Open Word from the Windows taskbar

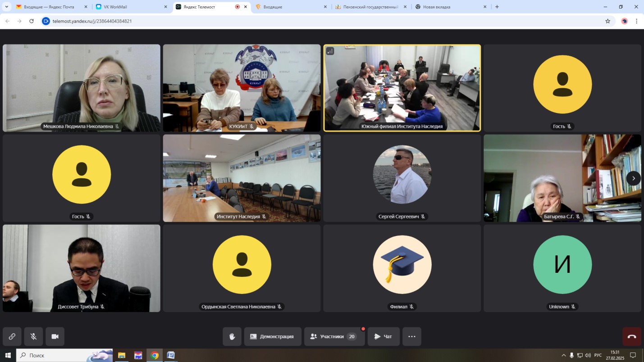171,355
